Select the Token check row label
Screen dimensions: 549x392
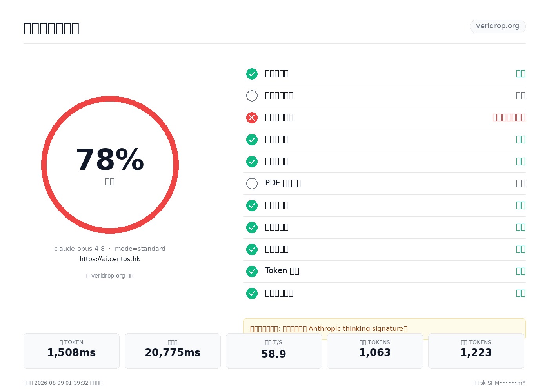point(282,271)
